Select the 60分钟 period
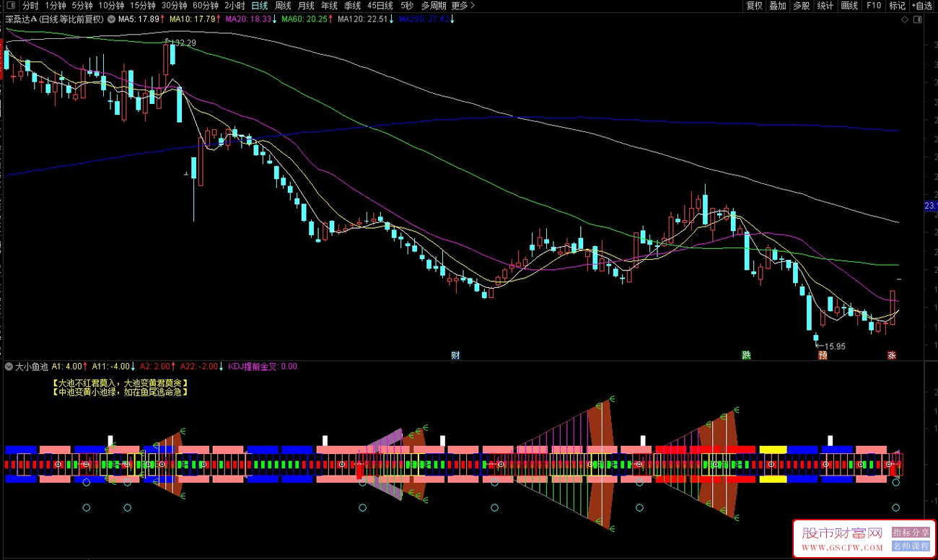The height and width of the screenshot is (560, 938). [206, 6]
